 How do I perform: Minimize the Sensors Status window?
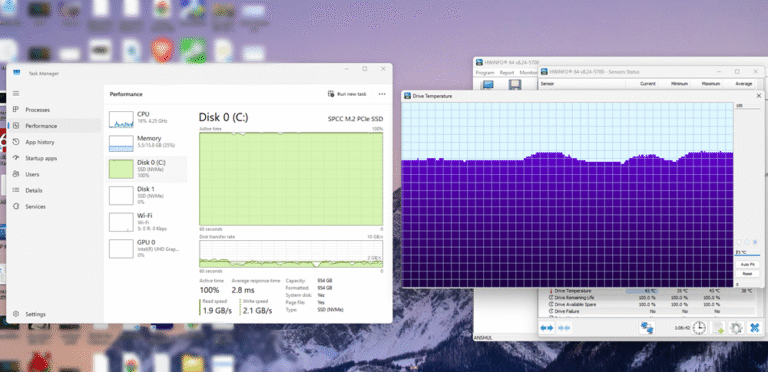pyautogui.click(x=719, y=71)
